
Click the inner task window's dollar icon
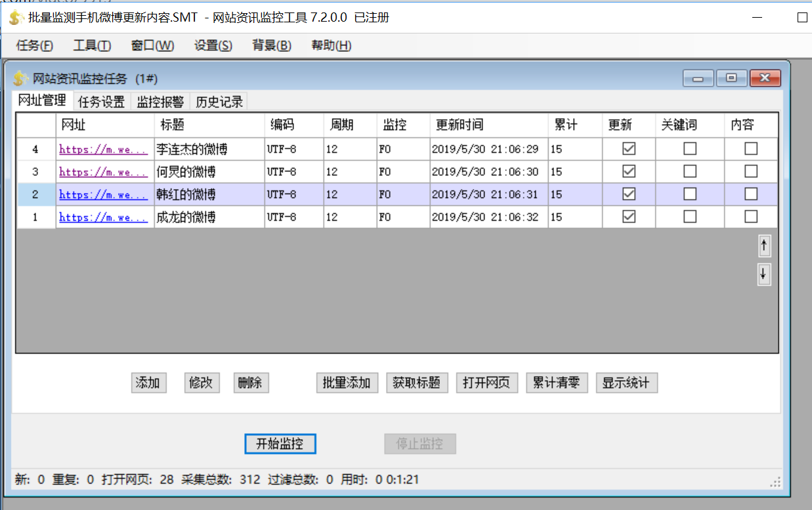(x=21, y=79)
